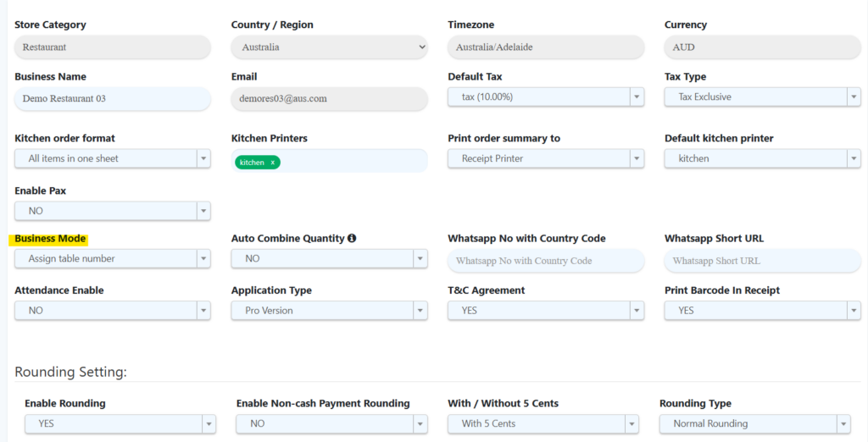The height and width of the screenshot is (442, 868).
Task: Open the Print order summary to dropdown
Action: click(545, 158)
